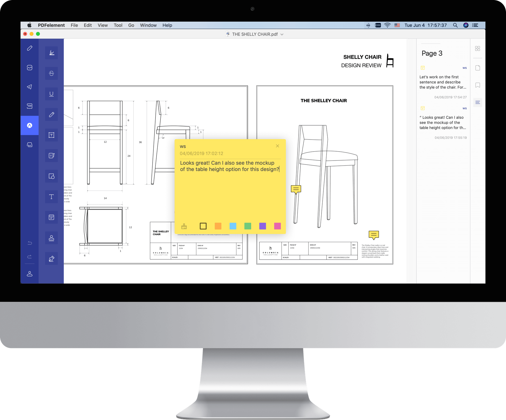506x420 pixels.
Task: Click the Page 3 panel header
Action: click(432, 53)
